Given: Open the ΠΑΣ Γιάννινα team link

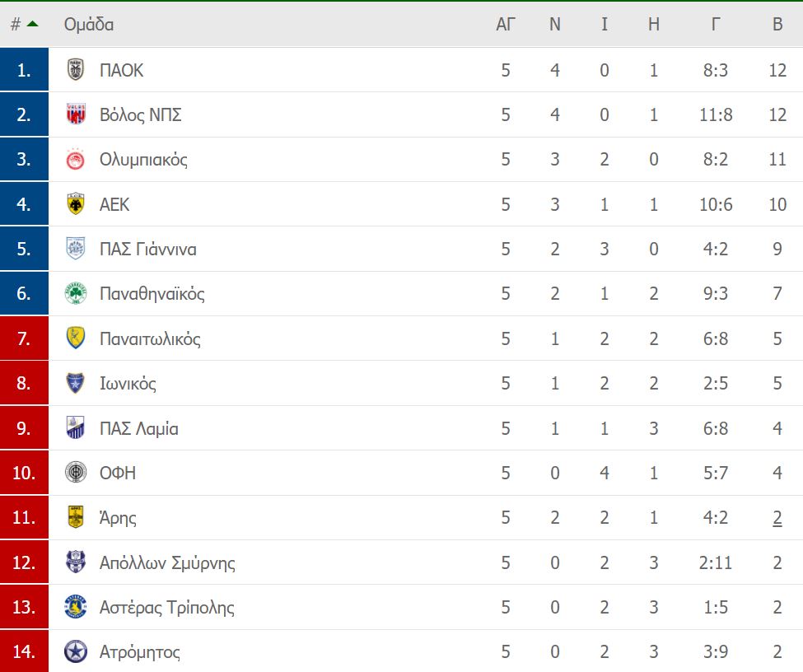Looking at the screenshot, I should pyautogui.click(x=148, y=249).
